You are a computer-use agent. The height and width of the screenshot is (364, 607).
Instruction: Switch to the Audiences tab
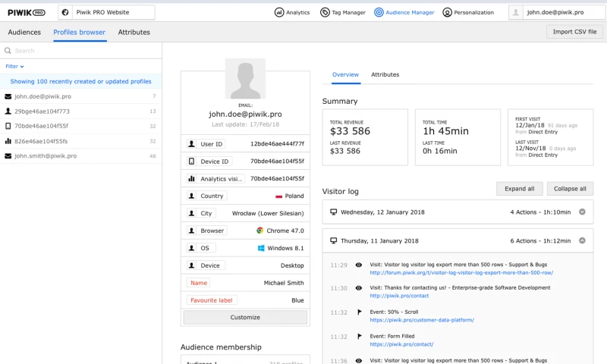click(24, 33)
